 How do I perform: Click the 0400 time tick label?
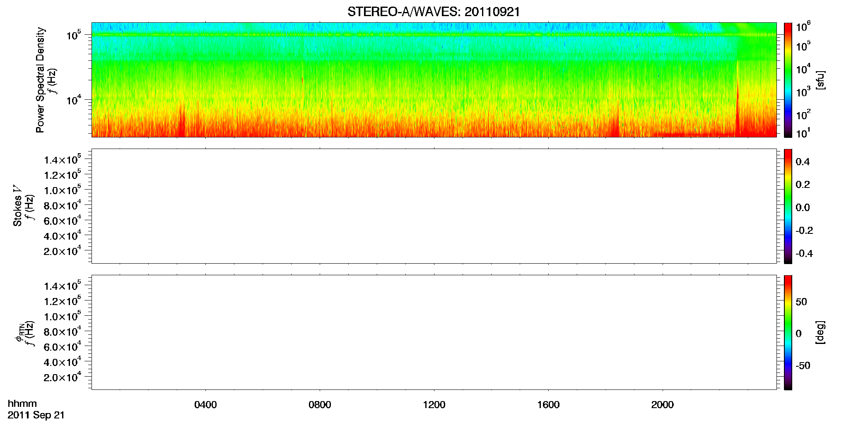(x=205, y=405)
